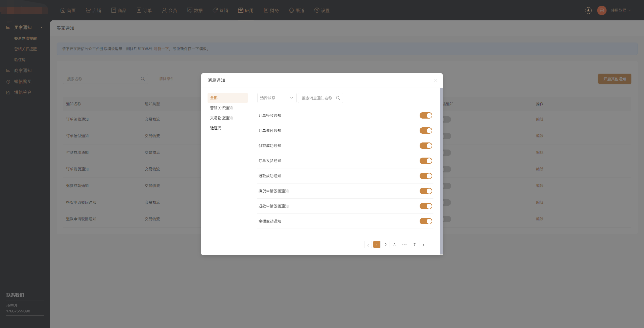Turn off 余额变动通知 toggle

426,221
